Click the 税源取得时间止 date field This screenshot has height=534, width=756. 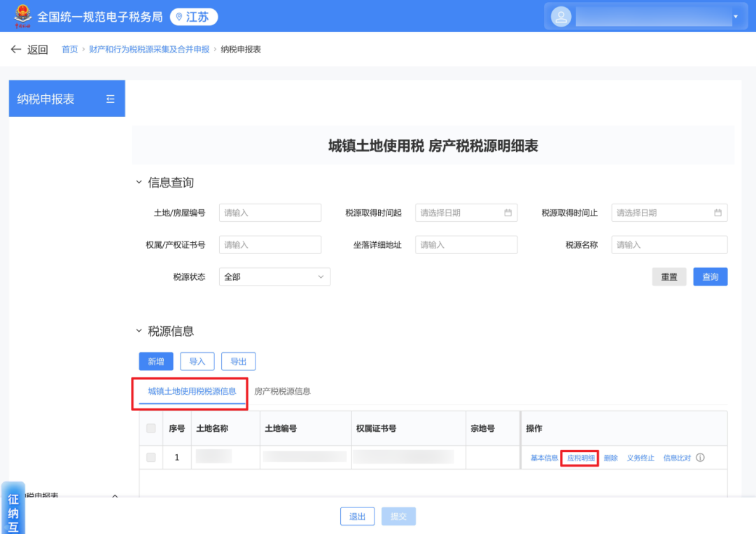coord(669,213)
